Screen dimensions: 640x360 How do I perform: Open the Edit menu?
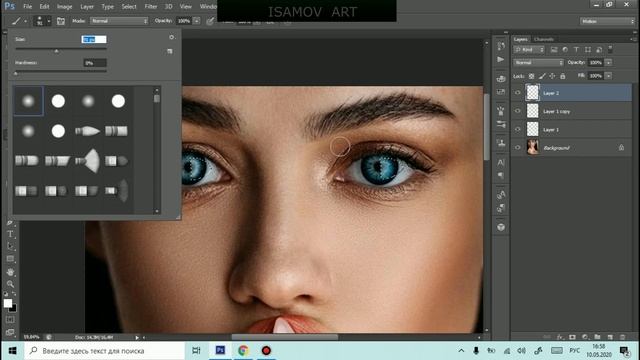[x=44, y=7]
